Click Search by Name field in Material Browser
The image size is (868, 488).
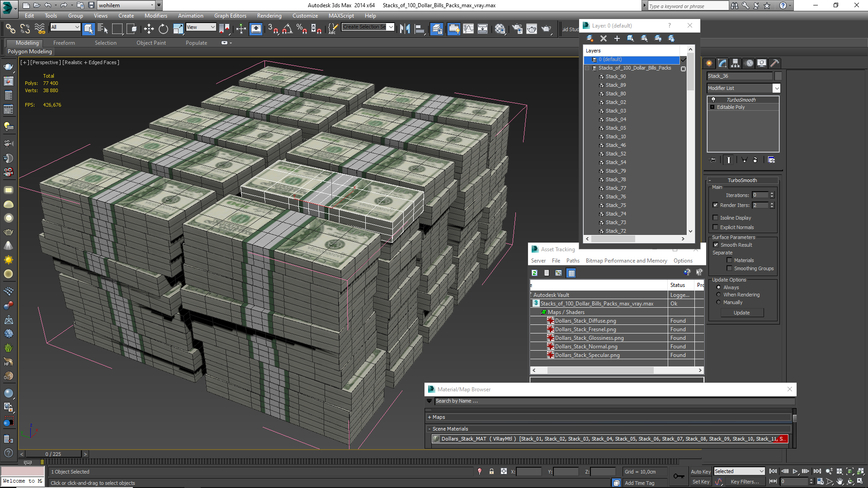[x=614, y=401]
